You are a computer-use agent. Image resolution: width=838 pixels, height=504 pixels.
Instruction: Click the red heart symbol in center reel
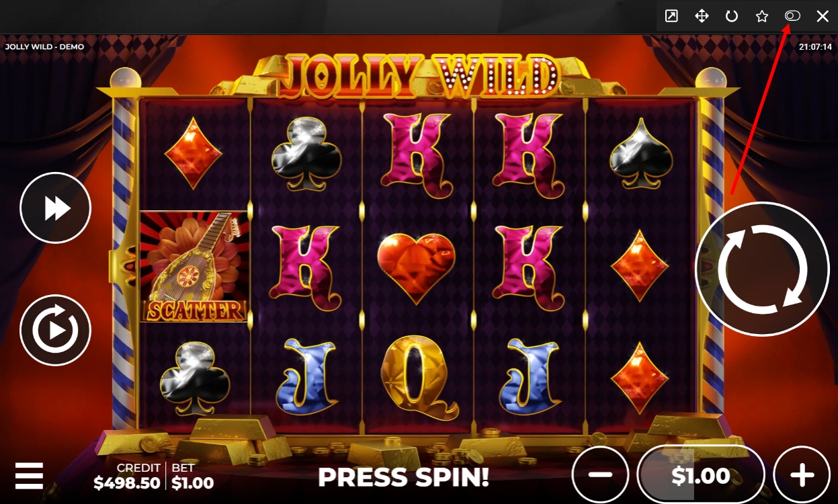(x=416, y=265)
